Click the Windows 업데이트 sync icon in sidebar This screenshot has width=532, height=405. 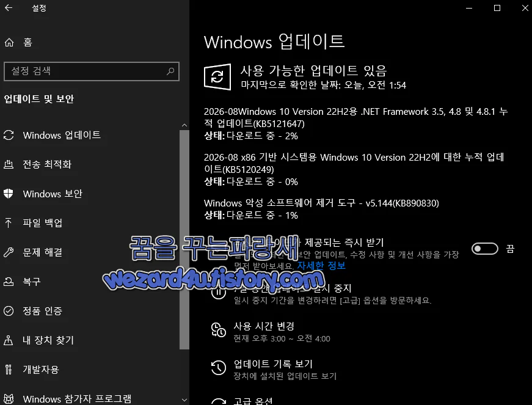(9, 135)
